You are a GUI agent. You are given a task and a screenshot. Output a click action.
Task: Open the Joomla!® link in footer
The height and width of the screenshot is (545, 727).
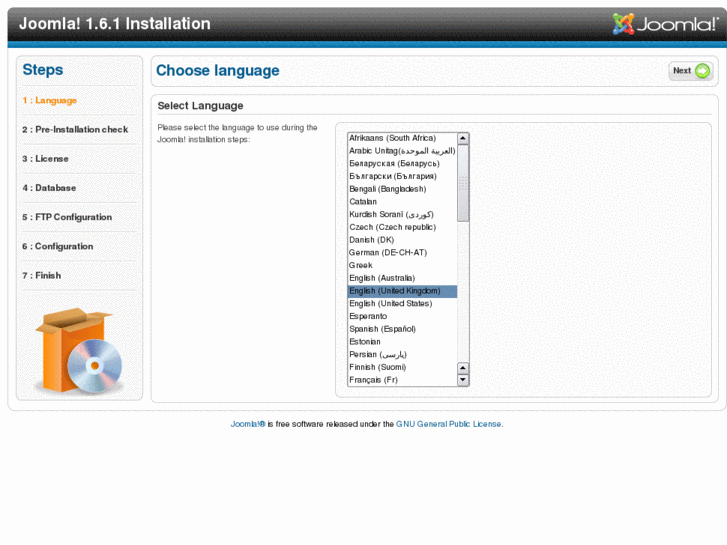pos(248,424)
